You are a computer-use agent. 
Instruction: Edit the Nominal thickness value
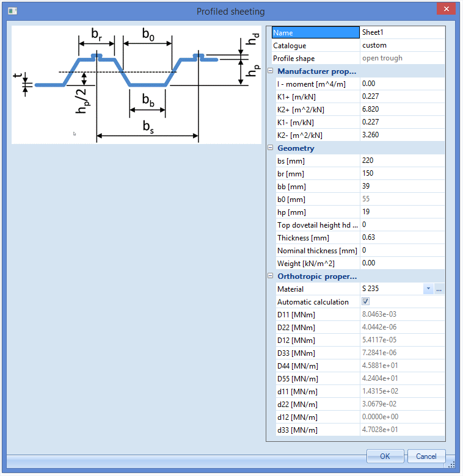pos(403,250)
